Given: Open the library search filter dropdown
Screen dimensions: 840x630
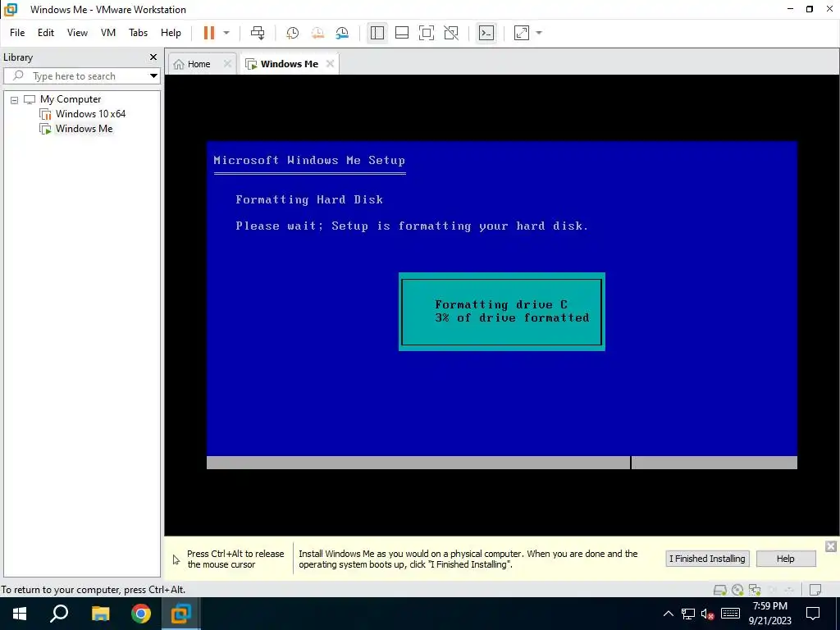Looking at the screenshot, I should click(x=153, y=76).
